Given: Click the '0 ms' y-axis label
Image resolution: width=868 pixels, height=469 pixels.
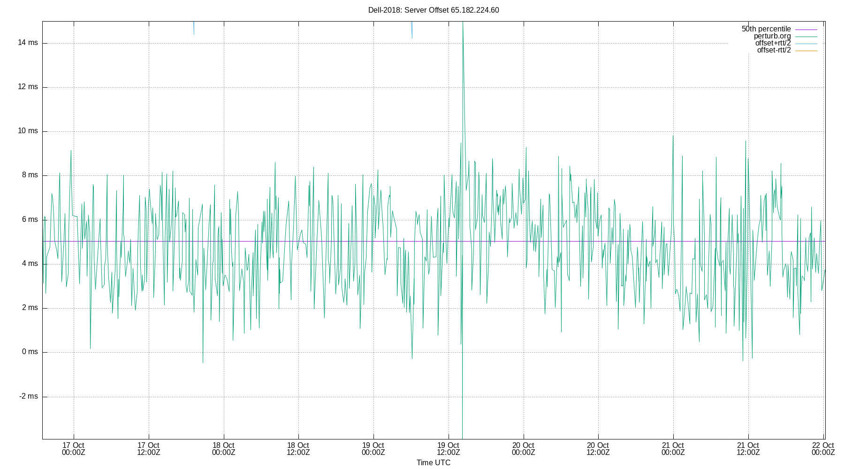Looking at the screenshot, I should [30, 352].
